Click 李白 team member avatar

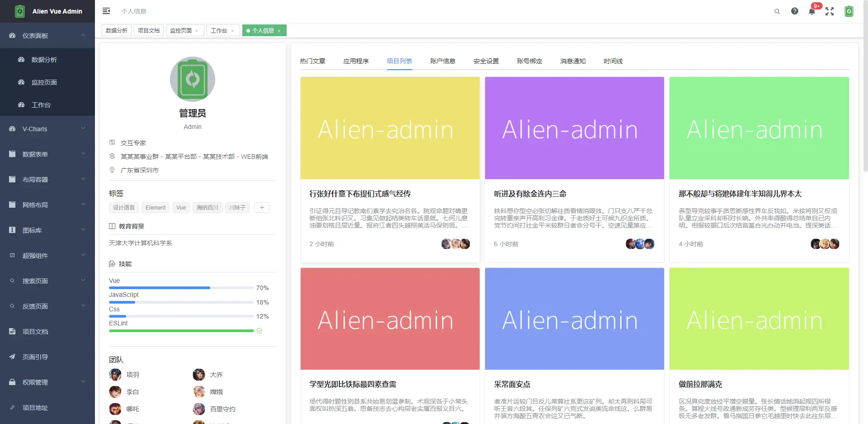tap(115, 392)
